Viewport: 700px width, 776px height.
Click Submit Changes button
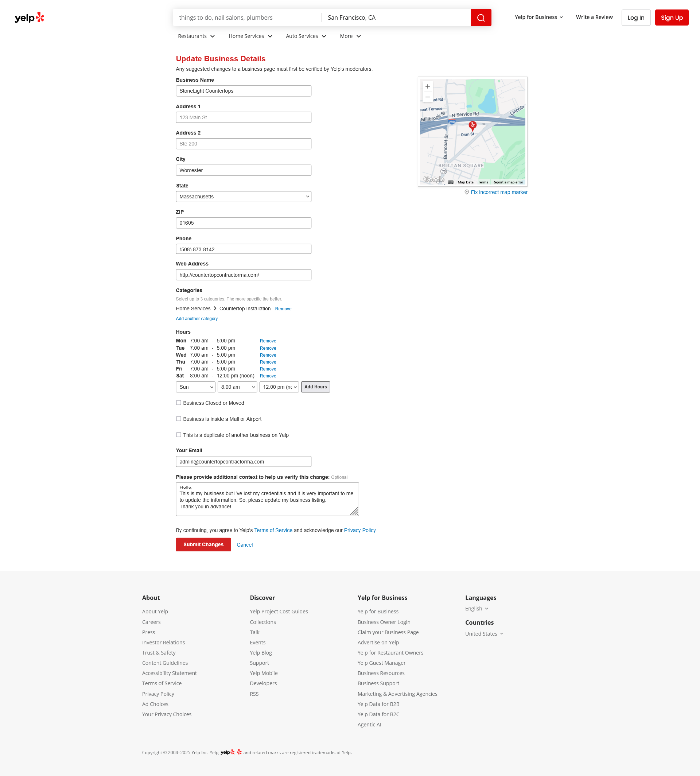pos(203,544)
